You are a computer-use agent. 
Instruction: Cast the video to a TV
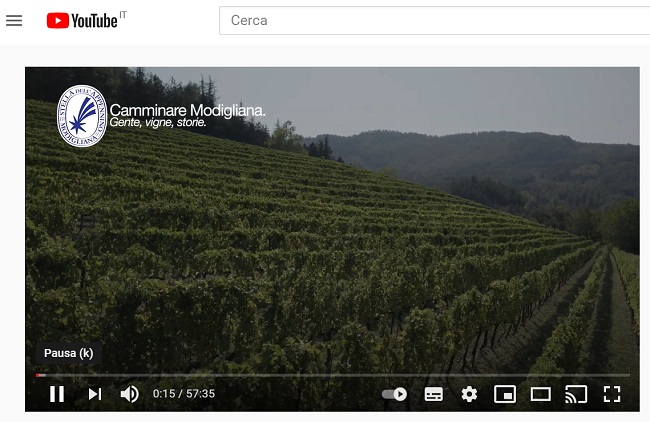tap(576, 394)
